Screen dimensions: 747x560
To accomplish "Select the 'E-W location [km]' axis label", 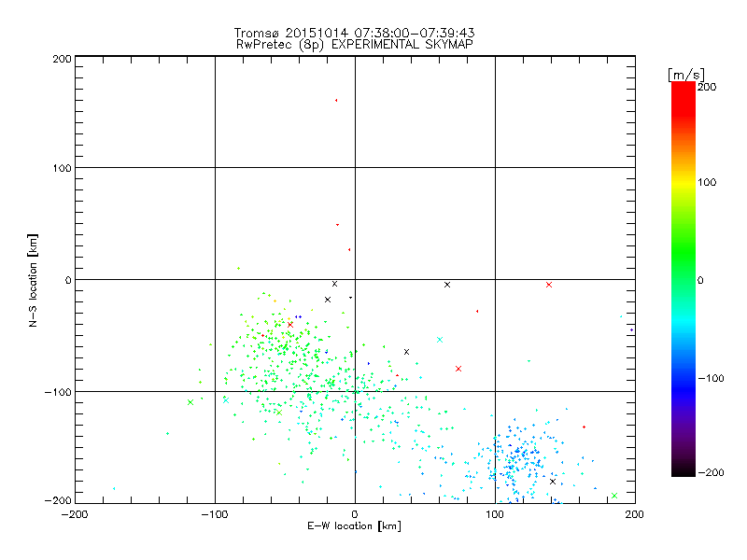I will coord(354,526).
